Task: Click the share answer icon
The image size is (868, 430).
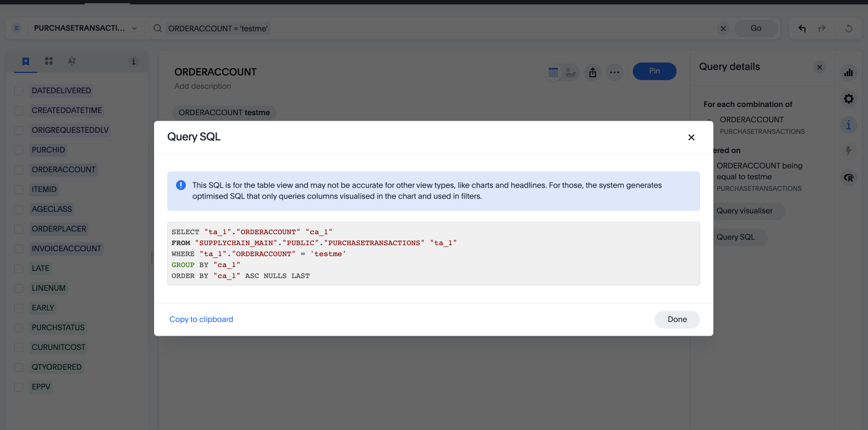Action: click(593, 72)
